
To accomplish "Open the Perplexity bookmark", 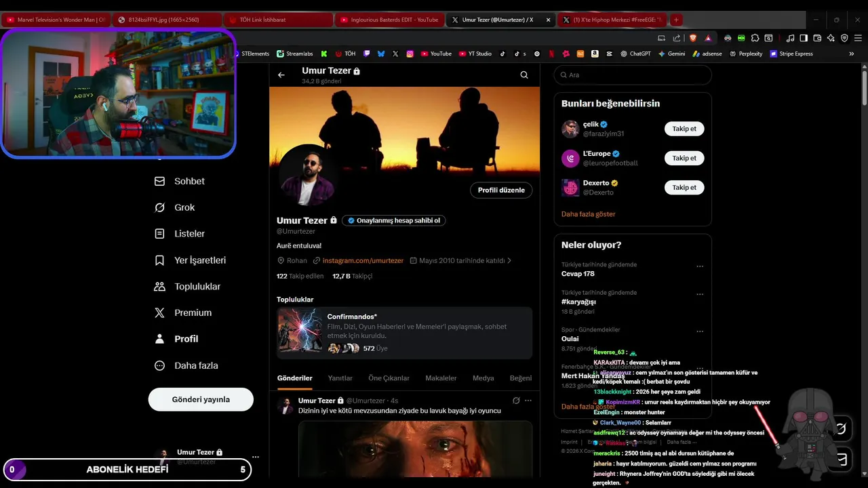I will click(x=746, y=54).
